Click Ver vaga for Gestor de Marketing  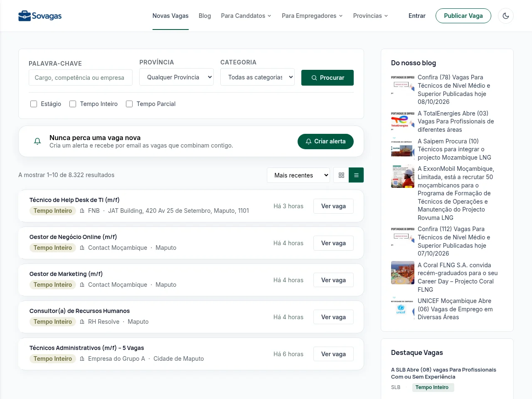coord(333,280)
